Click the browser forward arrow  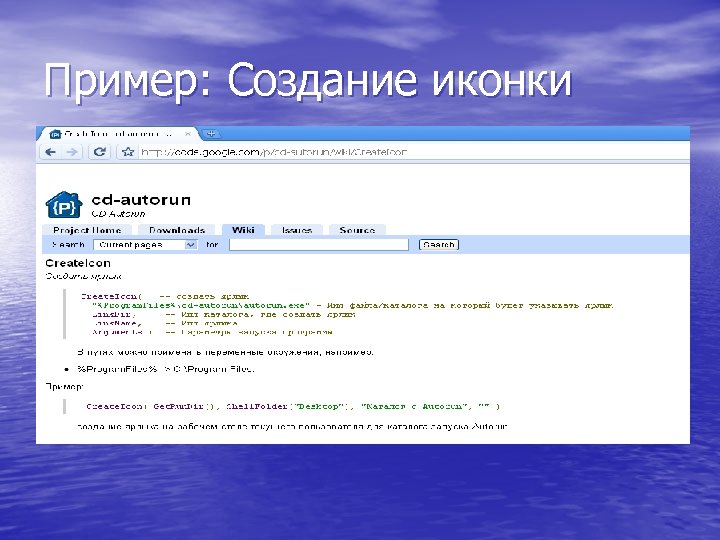click(72, 152)
